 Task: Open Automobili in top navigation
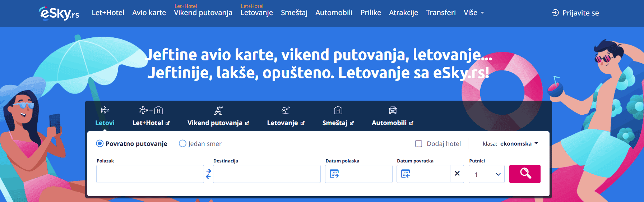pyautogui.click(x=334, y=13)
